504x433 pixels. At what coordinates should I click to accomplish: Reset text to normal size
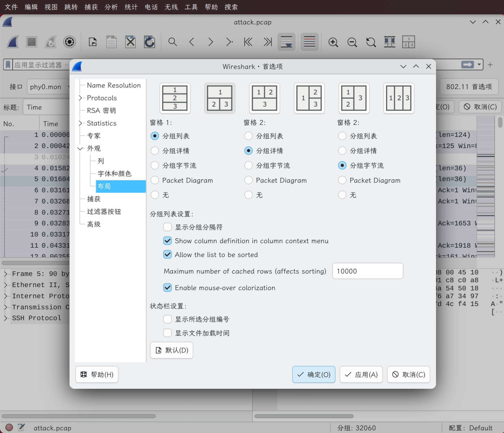coord(371,42)
